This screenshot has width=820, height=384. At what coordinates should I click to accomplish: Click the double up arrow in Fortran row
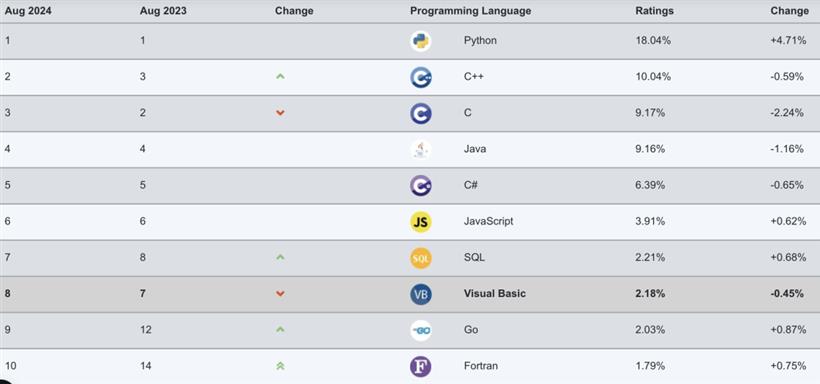[x=280, y=366]
